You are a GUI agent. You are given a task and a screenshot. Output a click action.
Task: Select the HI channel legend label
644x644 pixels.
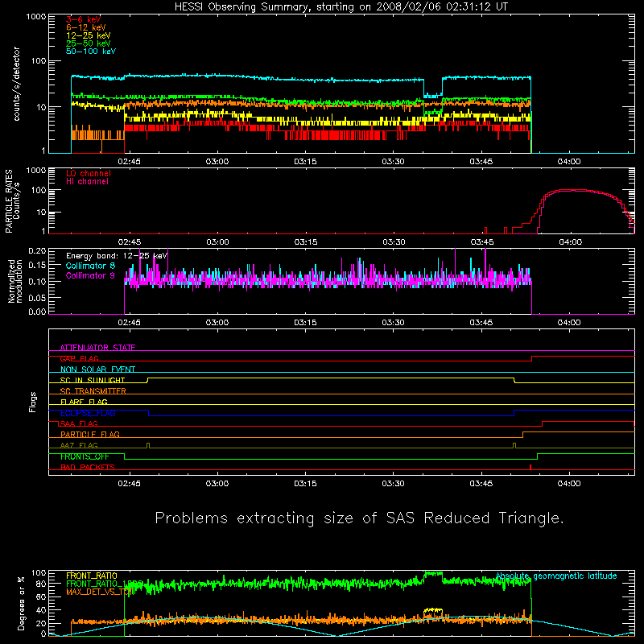[x=87, y=181]
